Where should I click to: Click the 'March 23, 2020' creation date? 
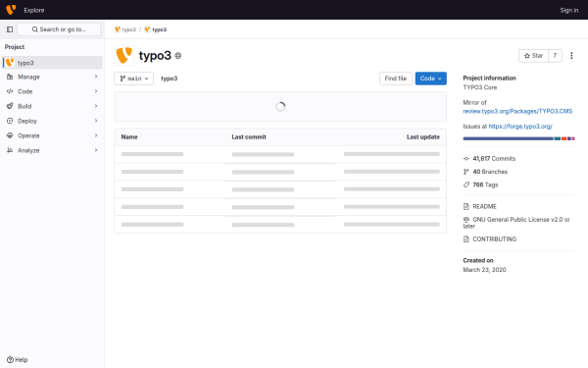(484, 270)
